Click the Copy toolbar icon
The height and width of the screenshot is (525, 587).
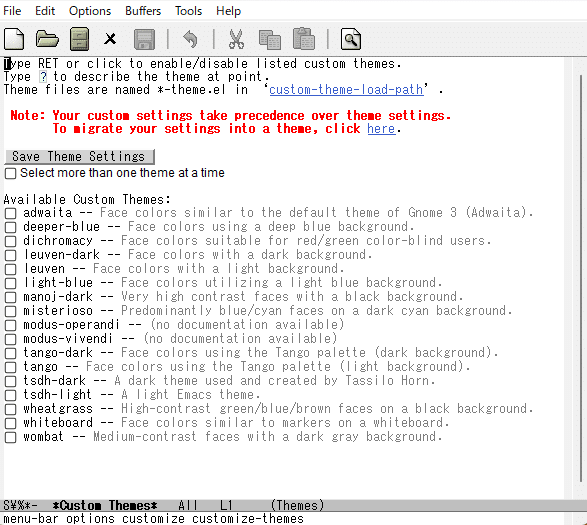click(x=270, y=39)
